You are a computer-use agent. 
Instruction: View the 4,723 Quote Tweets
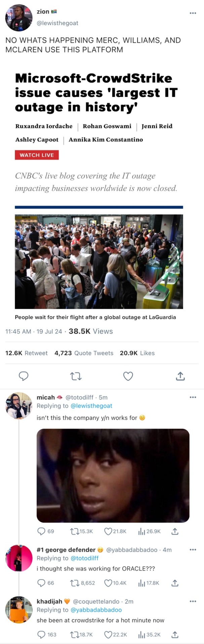tap(84, 353)
